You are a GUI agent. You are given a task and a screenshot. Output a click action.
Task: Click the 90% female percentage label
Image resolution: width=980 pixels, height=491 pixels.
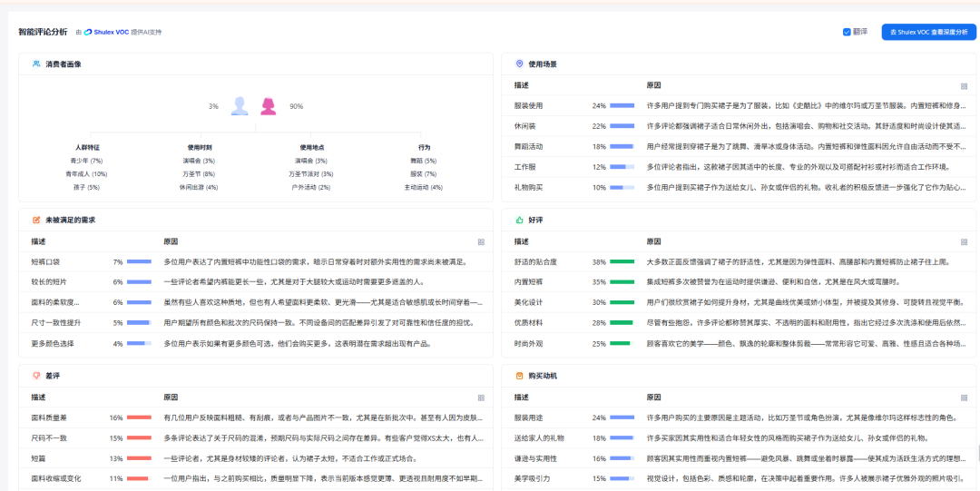(x=296, y=106)
